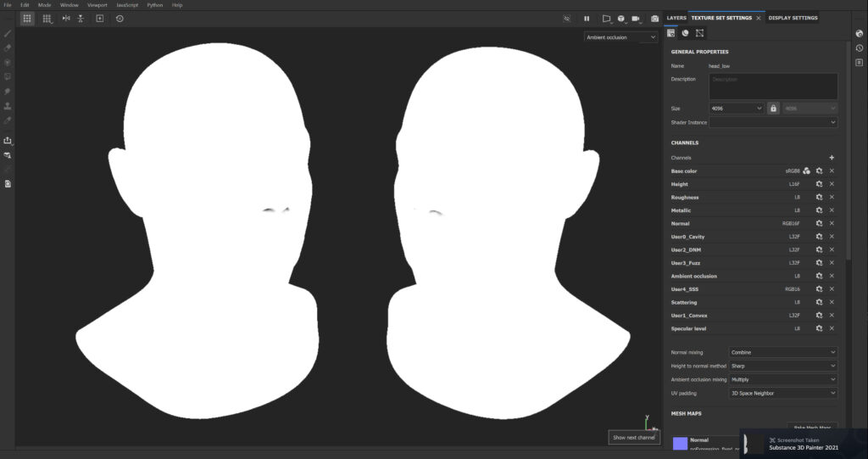Click the reset history clock icon
This screenshot has width=868, height=459.
(120, 19)
